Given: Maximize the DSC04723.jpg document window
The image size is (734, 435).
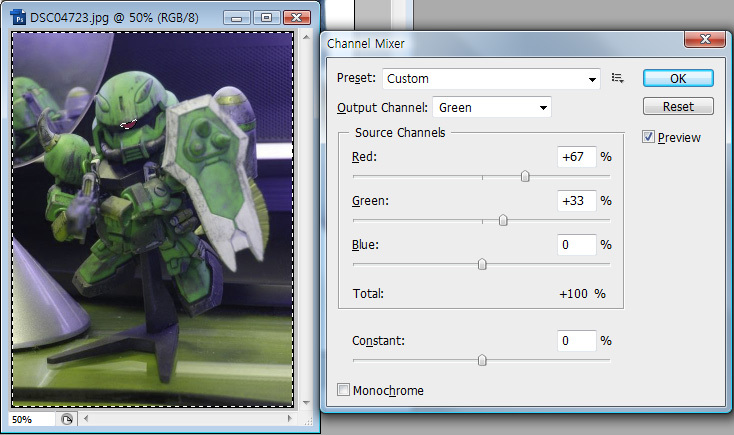Looking at the screenshot, I should click(266, 18).
